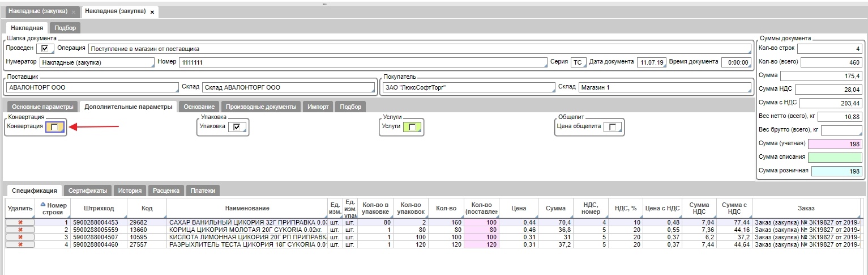This screenshot has height=275, width=868.
Task: Uncheck the Упаковка checkbox
Action: click(x=237, y=127)
